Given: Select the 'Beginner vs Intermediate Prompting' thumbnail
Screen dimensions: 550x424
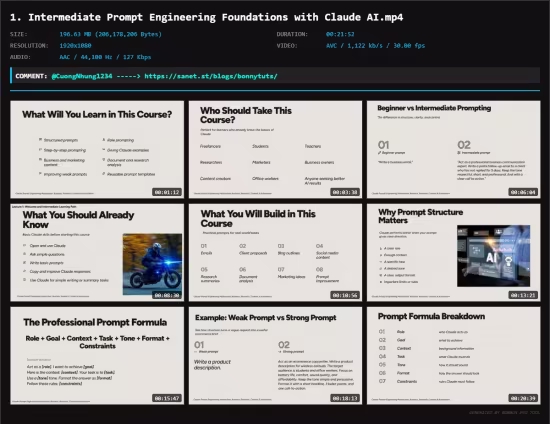Looking at the screenshot, I should 454,149.
